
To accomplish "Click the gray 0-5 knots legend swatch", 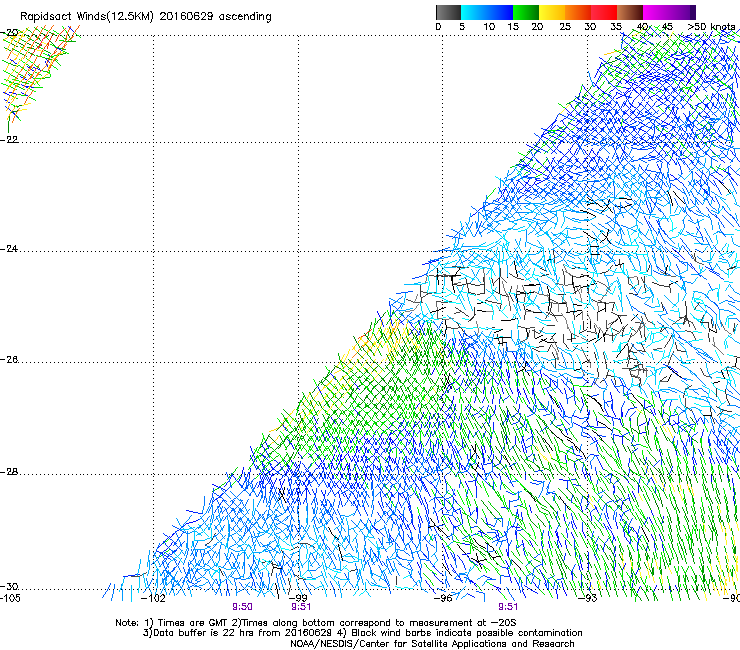I will 448,12.
